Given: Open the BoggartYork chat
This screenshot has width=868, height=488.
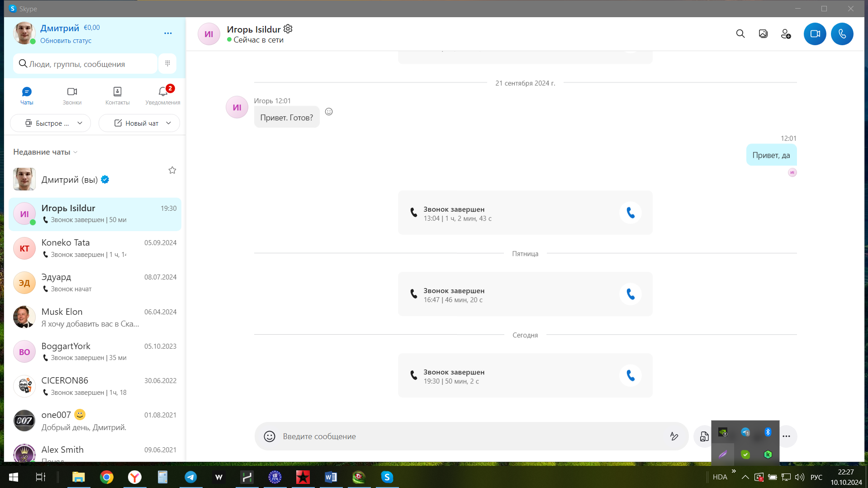Looking at the screenshot, I should (95, 352).
